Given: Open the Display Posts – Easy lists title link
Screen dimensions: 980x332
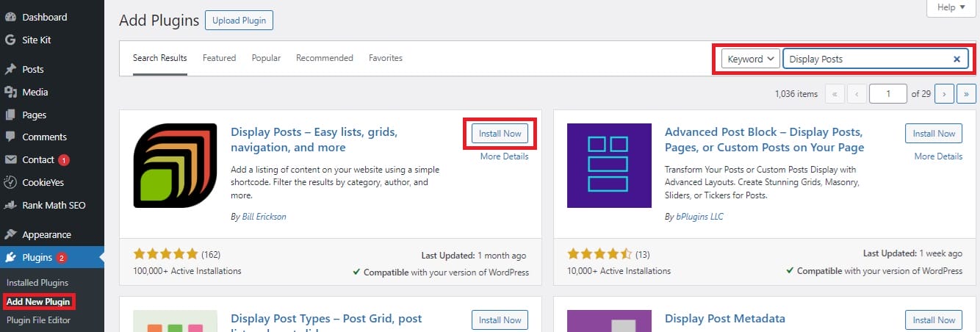Looking at the screenshot, I should pos(314,140).
